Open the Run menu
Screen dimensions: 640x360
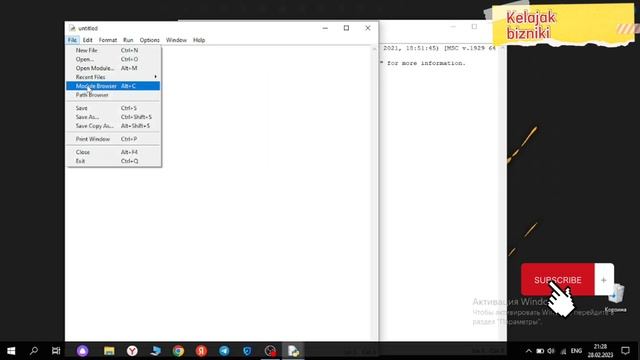[x=128, y=40]
